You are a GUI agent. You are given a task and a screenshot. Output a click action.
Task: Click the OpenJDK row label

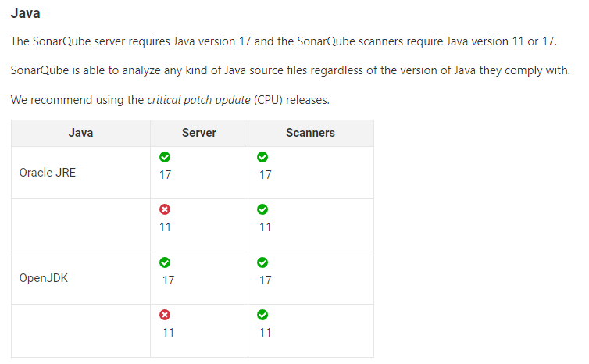(44, 277)
